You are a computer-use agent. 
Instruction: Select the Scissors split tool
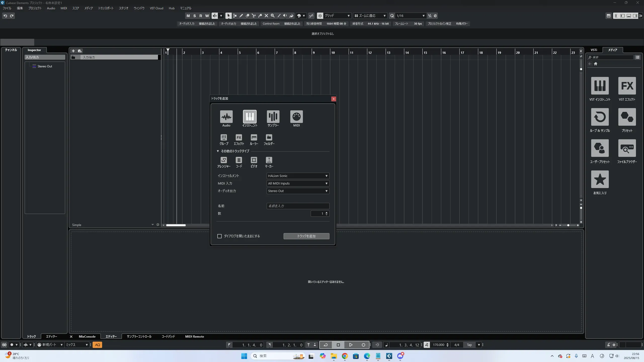tap(254, 16)
